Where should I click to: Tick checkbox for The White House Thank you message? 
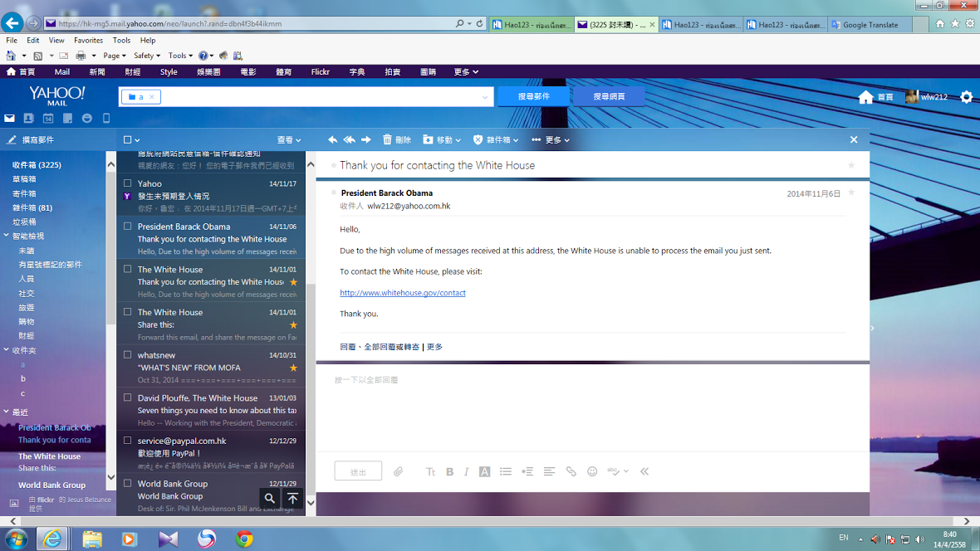point(128,269)
